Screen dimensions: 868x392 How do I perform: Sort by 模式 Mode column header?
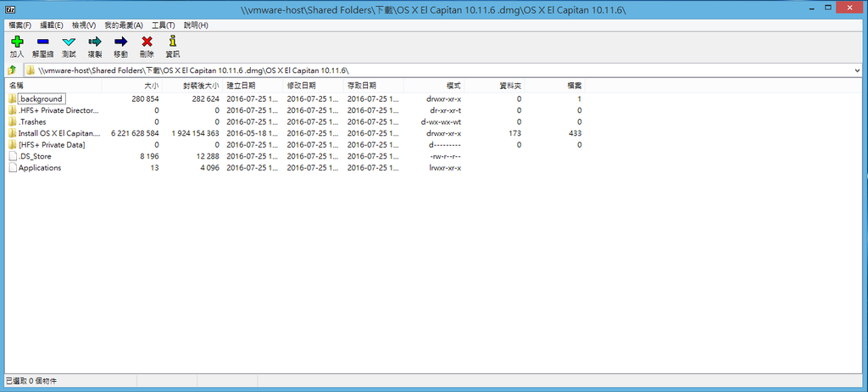[434, 86]
